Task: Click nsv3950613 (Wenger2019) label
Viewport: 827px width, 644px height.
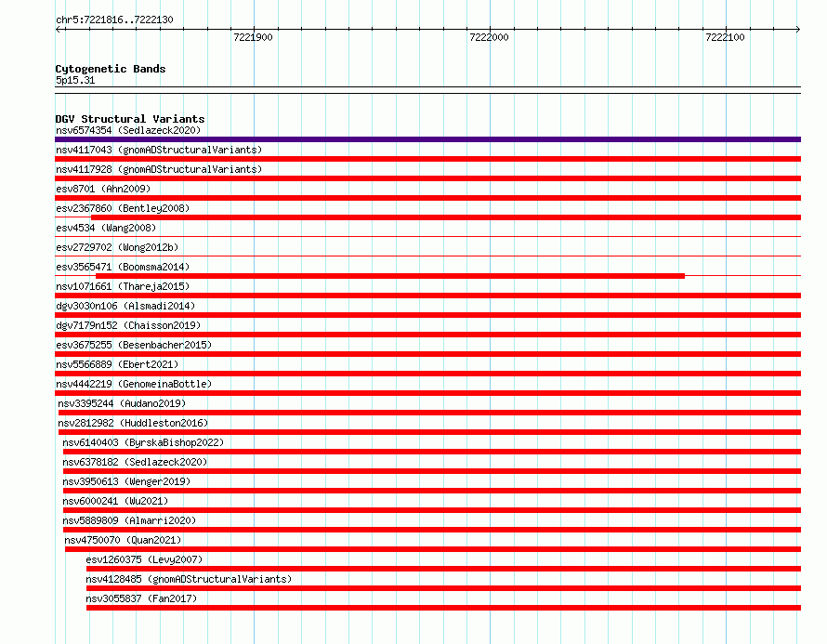Action: [x=126, y=481]
